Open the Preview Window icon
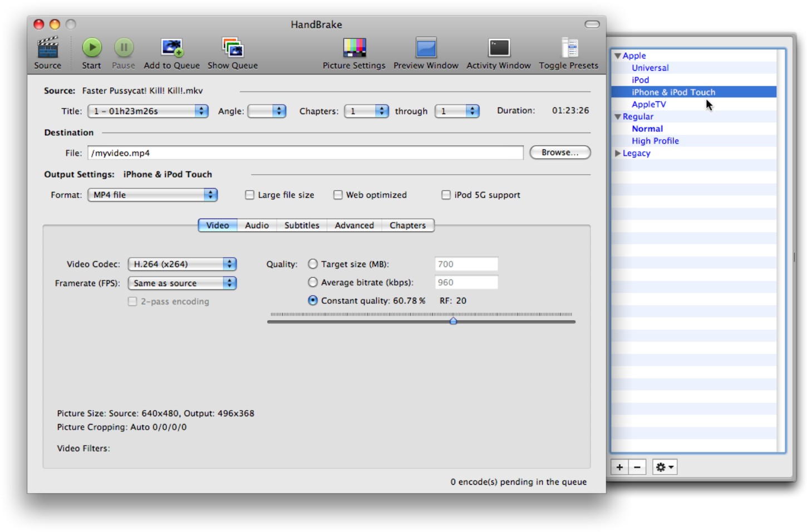 tap(426, 48)
